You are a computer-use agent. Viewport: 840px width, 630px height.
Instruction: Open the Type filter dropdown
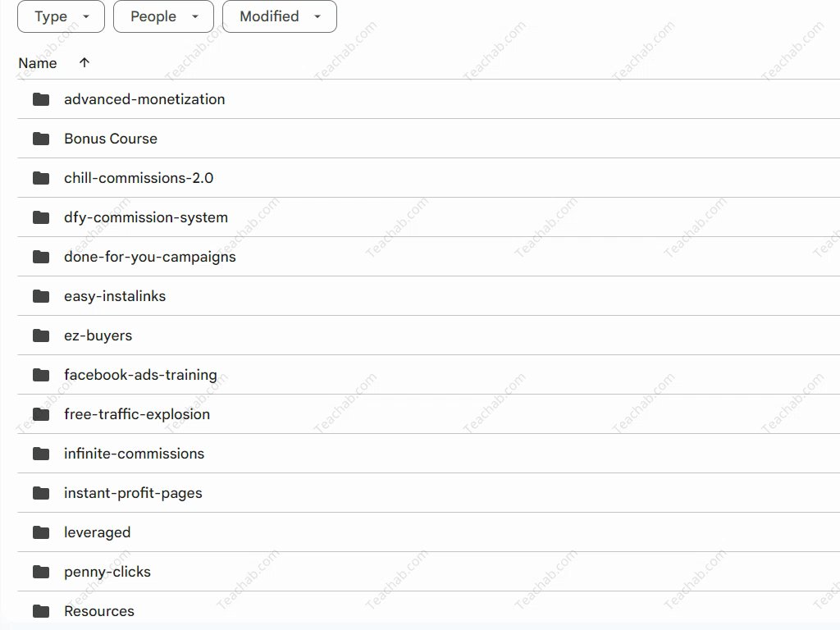[61, 16]
